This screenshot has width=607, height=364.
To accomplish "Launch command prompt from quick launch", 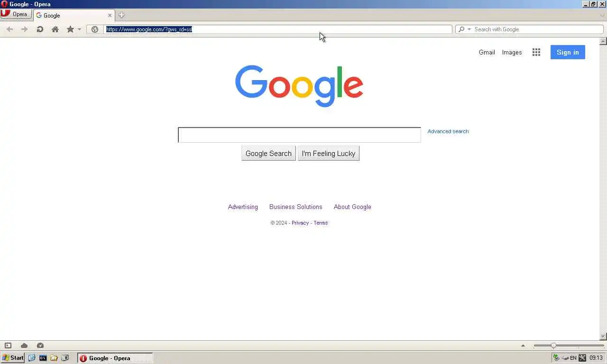I will point(43,358).
